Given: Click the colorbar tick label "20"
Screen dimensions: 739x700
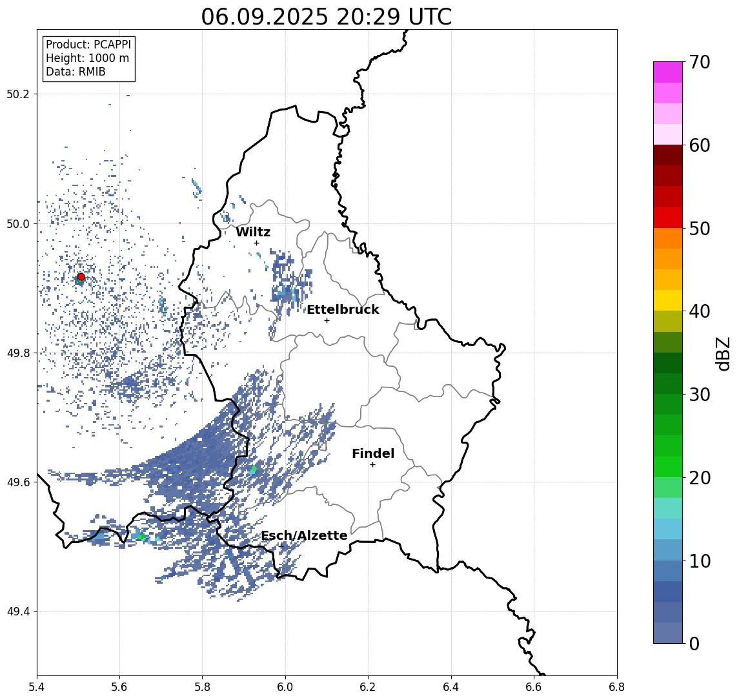Looking at the screenshot, I should point(700,477).
